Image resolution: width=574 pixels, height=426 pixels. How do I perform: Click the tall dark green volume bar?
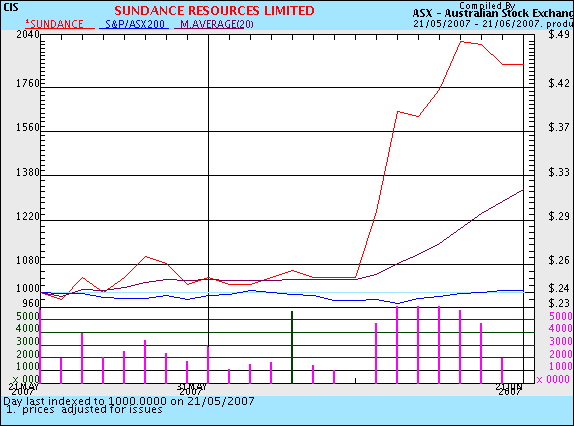pos(292,347)
